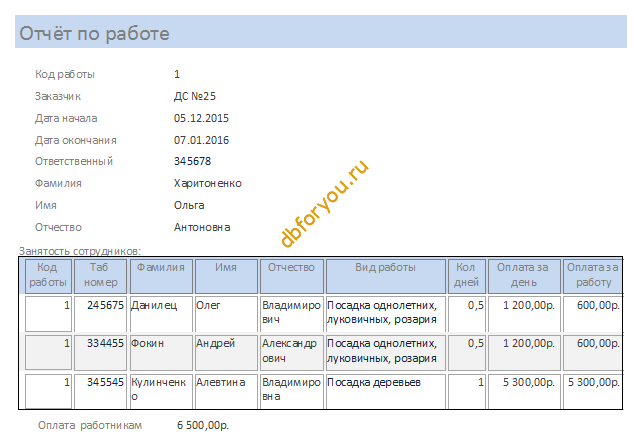Select the name cell 'Андрей'
Screen dimensions: 634x441
click(226, 352)
